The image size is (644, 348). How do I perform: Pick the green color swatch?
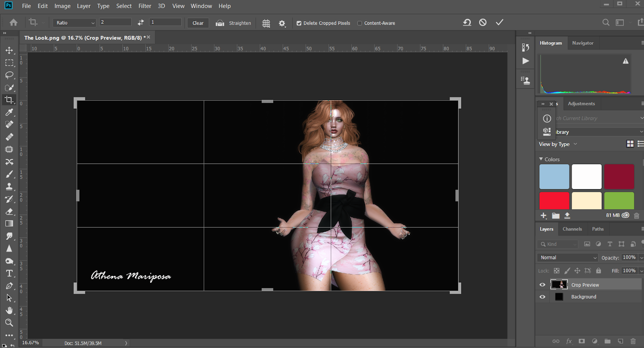click(x=619, y=200)
